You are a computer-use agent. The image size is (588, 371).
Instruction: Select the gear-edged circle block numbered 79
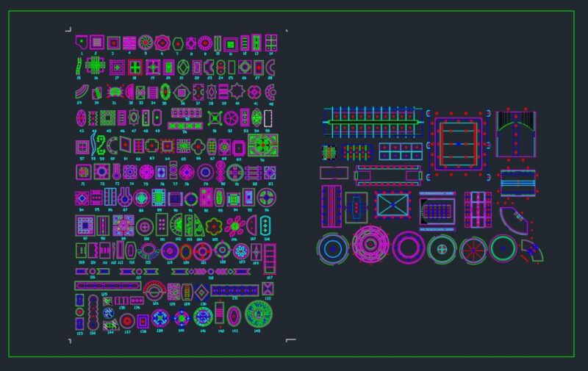205,173
